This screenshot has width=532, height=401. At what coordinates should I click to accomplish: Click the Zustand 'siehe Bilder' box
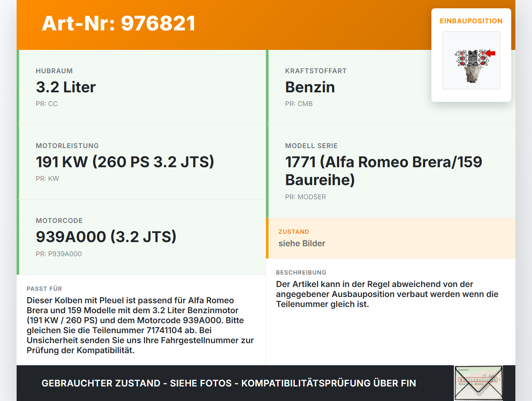click(302, 243)
